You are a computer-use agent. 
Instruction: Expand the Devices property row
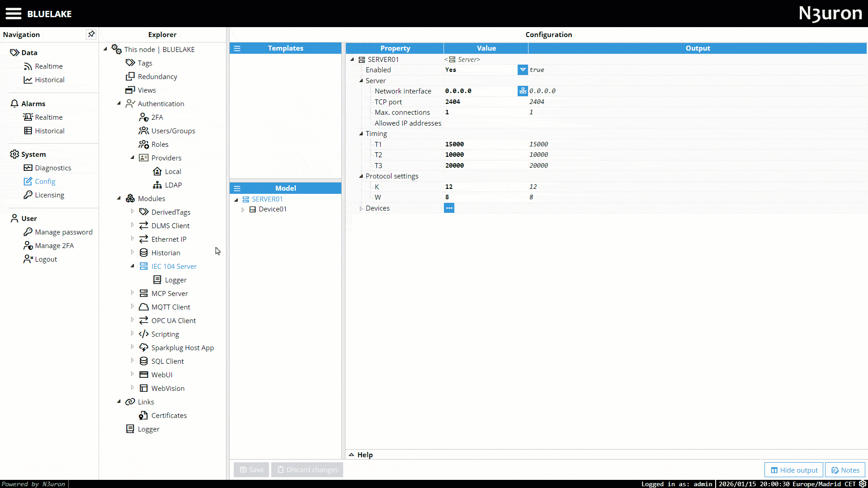(x=361, y=208)
